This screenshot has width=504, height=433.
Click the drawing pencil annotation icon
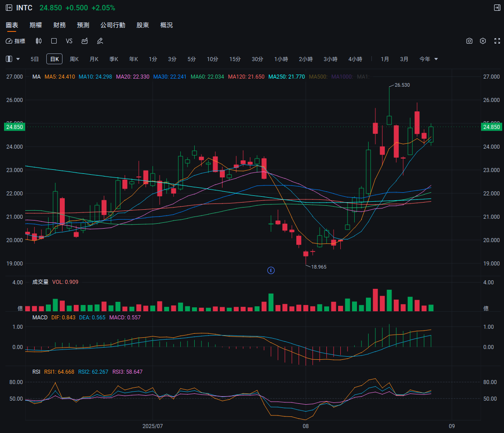coord(100,41)
